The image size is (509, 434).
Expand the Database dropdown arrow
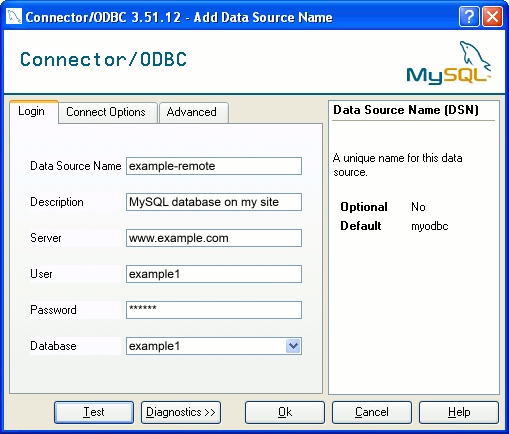click(293, 346)
